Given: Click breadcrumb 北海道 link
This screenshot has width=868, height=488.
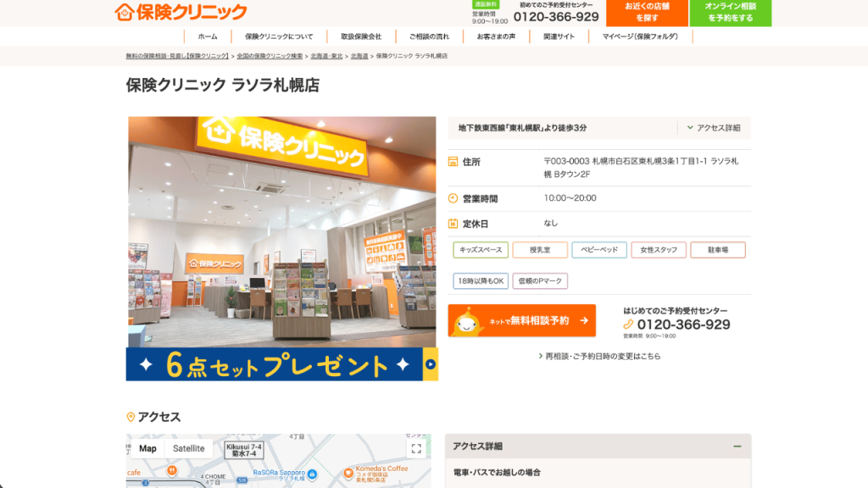Looking at the screenshot, I should click(359, 56).
